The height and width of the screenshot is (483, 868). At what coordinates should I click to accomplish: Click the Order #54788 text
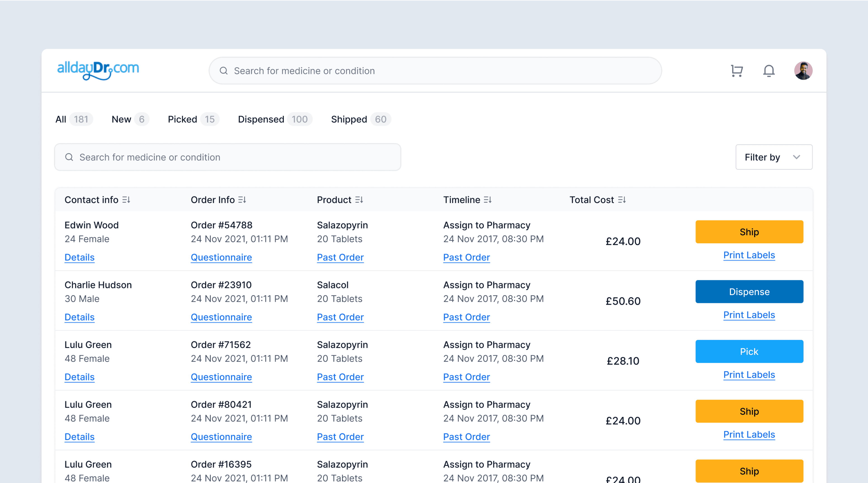click(221, 225)
